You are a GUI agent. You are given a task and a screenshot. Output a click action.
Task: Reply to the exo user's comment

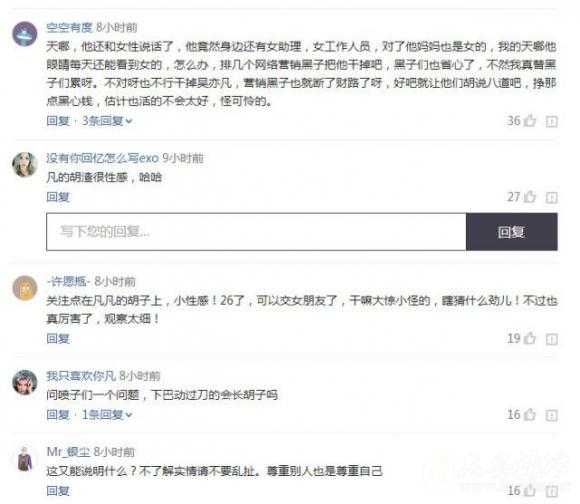[x=58, y=197]
